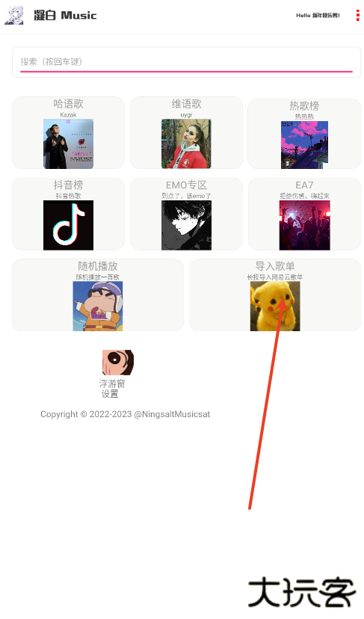Click the Copyright NingsaltMusicsat footer text

125,414
